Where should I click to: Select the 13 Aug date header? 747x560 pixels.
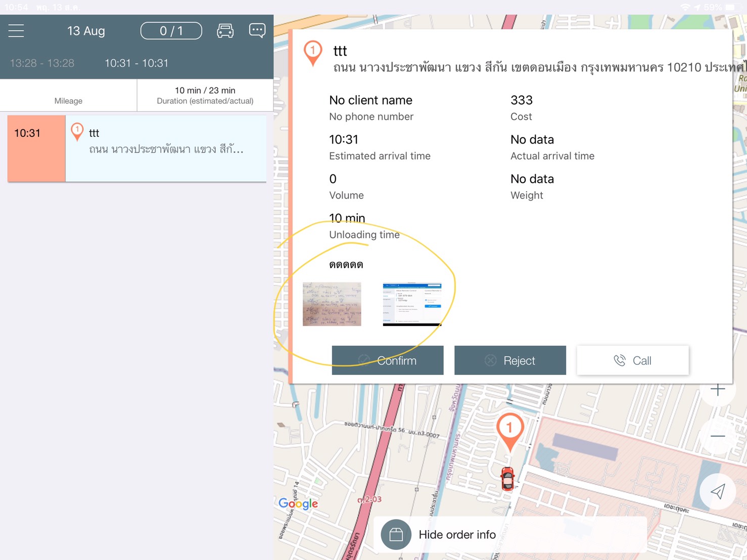(86, 31)
